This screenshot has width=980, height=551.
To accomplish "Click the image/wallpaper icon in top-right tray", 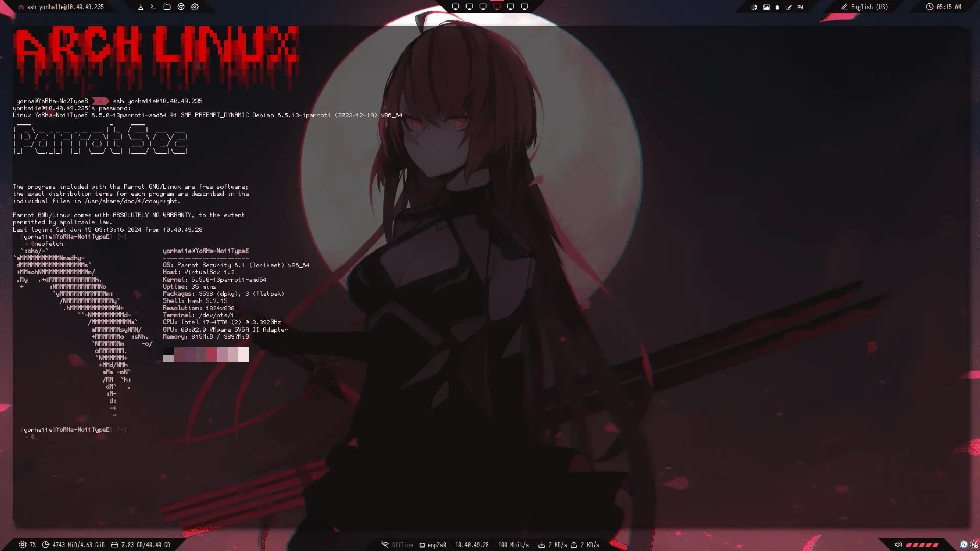I will [x=766, y=7].
